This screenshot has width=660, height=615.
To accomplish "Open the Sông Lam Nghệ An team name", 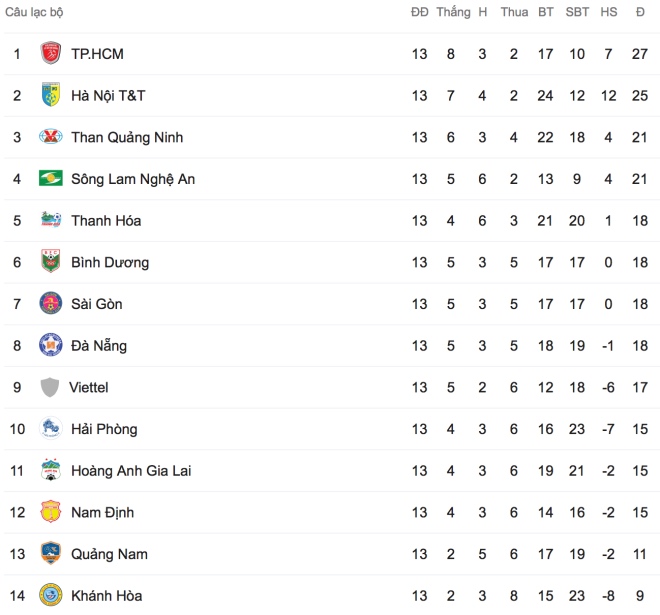I will tap(133, 179).
